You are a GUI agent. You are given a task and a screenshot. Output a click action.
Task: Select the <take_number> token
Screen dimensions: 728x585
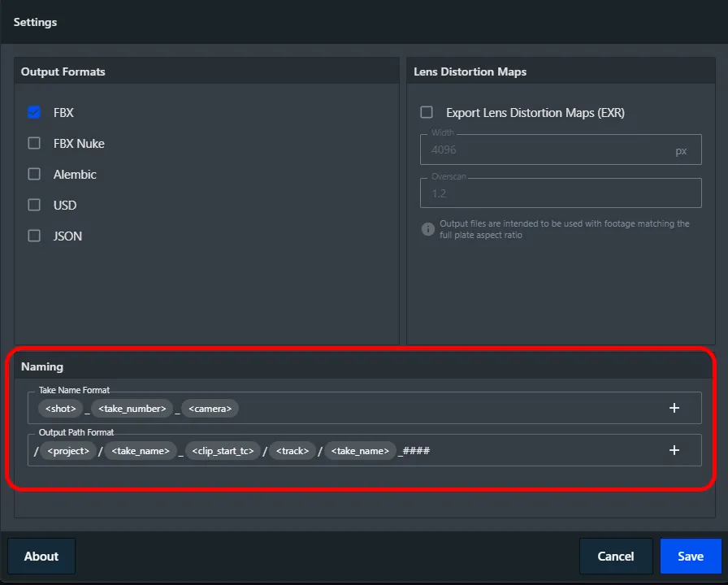(x=132, y=409)
